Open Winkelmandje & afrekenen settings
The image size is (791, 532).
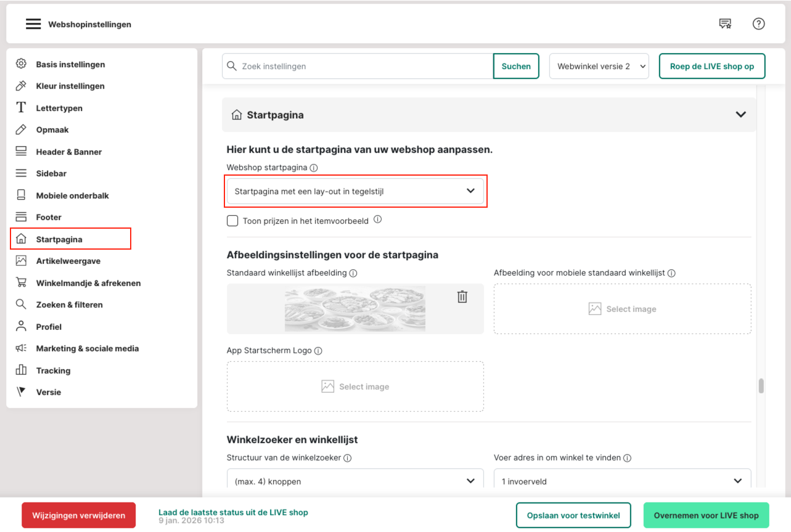pos(88,283)
